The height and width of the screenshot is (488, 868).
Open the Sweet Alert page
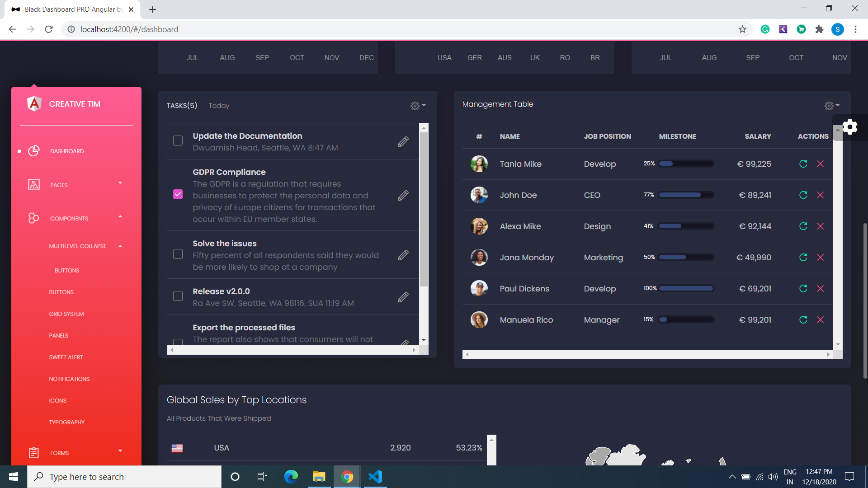coord(66,357)
